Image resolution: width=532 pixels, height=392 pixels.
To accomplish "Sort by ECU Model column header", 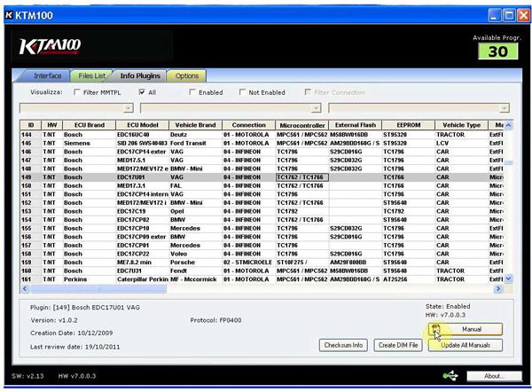I will (143, 125).
